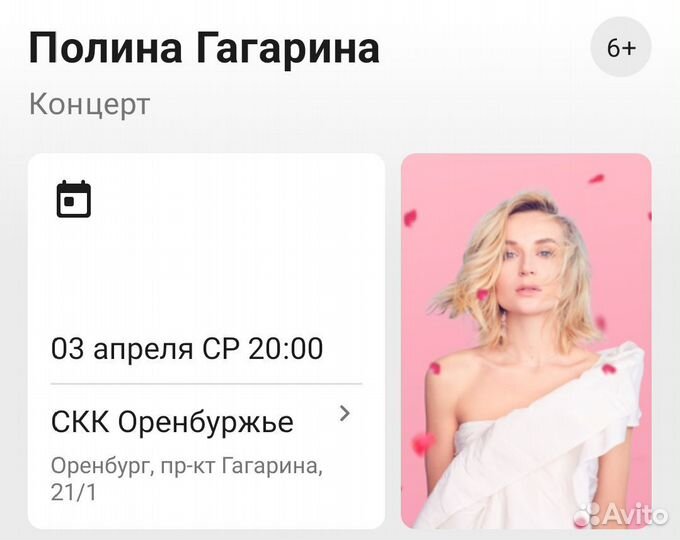Open the pink concert poster image

pos(526,341)
